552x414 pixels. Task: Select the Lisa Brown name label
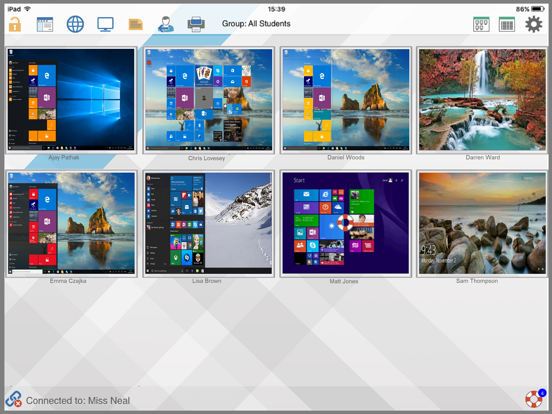207,281
